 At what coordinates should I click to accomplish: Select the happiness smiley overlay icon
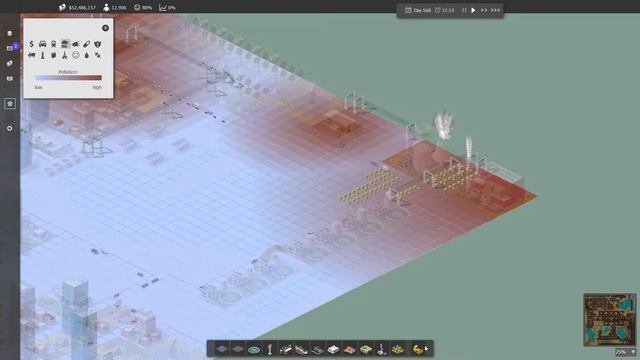(76, 55)
